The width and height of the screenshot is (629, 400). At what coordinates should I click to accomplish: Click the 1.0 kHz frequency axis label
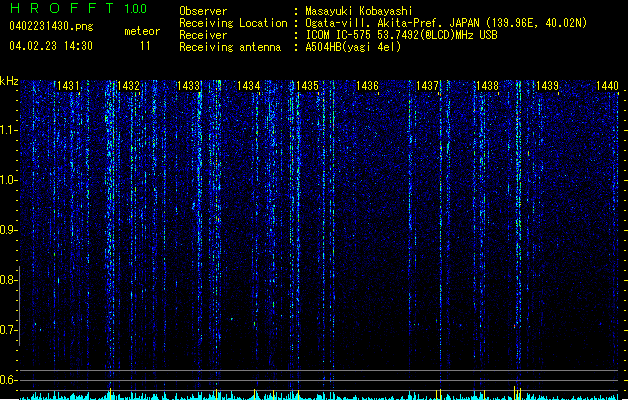click(x=9, y=180)
